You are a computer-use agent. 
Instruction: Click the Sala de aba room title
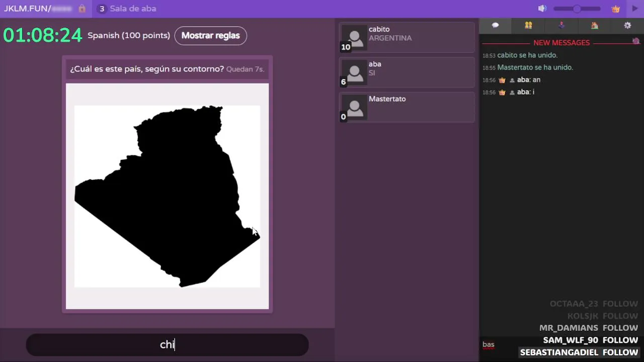[x=133, y=9]
